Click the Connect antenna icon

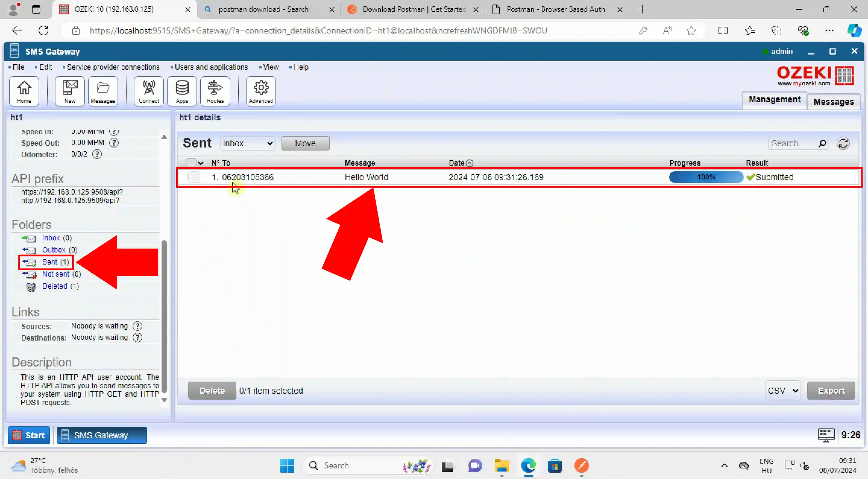click(149, 91)
